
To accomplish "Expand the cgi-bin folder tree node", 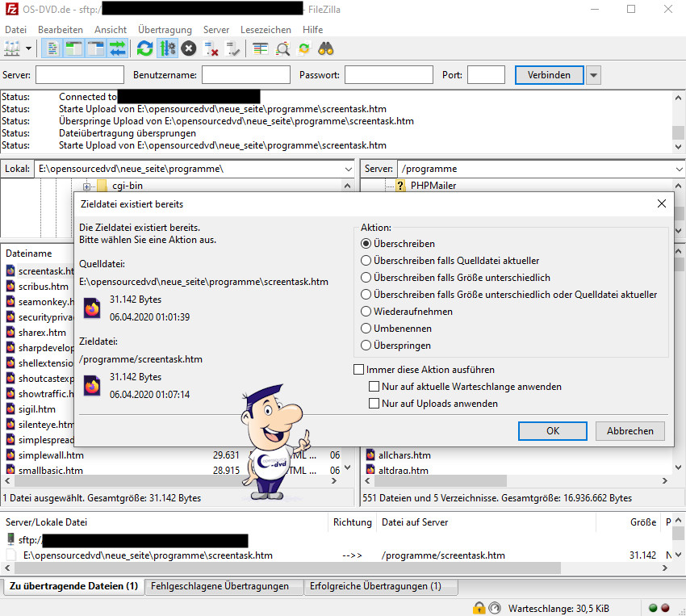I will coord(87,186).
